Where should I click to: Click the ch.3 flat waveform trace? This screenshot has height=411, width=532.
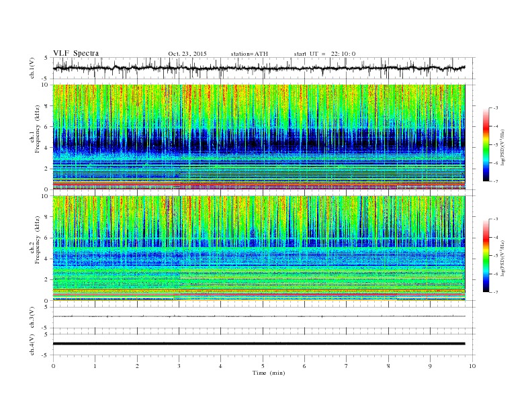coord(259,316)
